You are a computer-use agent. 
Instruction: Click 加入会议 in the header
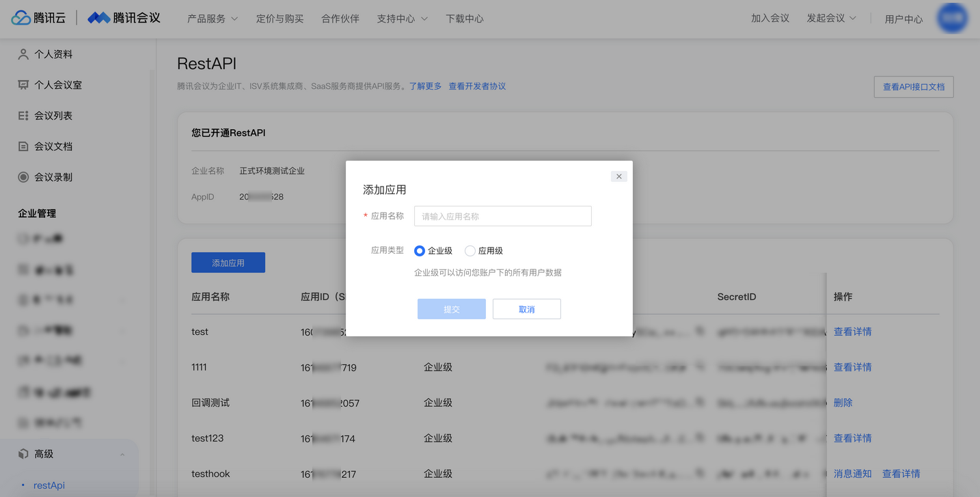click(770, 18)
